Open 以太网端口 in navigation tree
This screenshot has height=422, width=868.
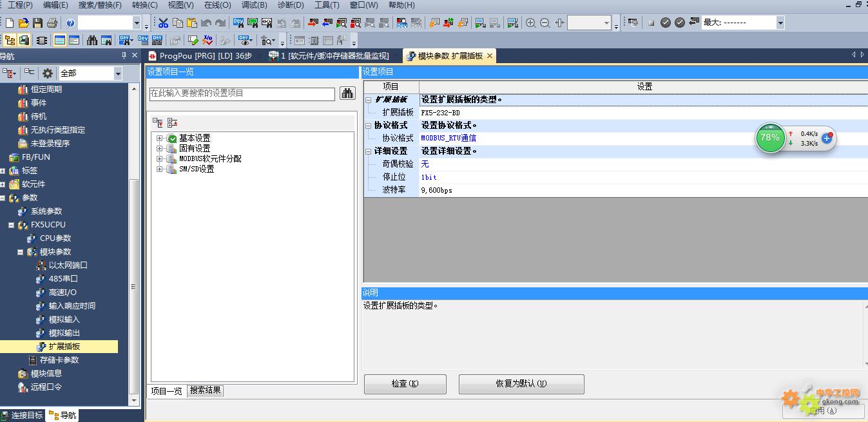pyautogui.click(x=68, y=265)
